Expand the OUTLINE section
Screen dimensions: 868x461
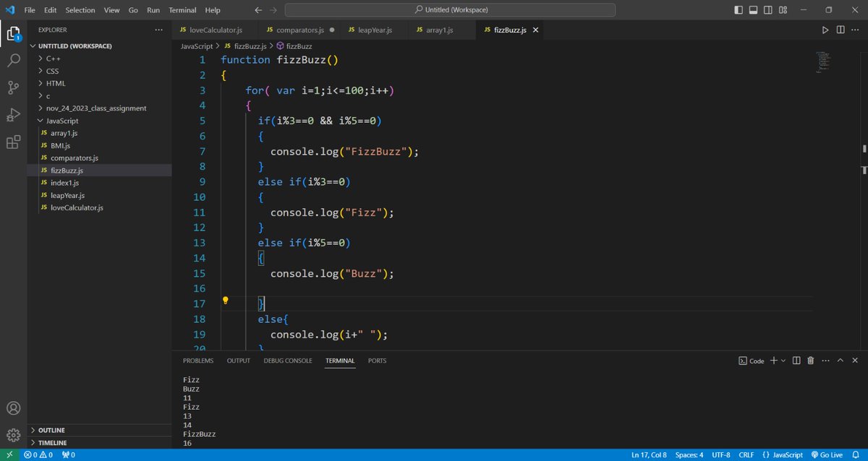tap(51, 430)
